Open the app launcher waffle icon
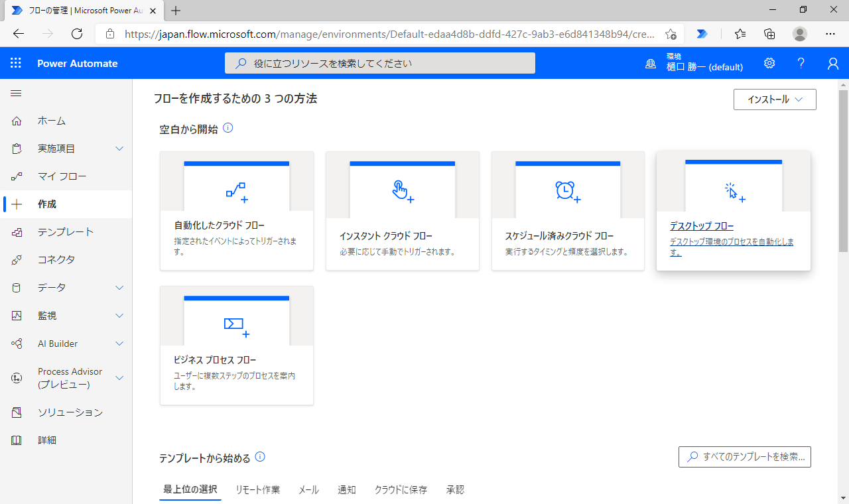Viewport: 849px width, 504px height. [16, 64]
